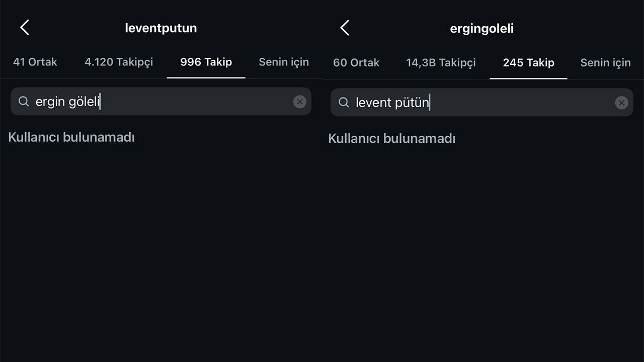
Task: Select the 996 Takip tab
Action: pos(206,62)
